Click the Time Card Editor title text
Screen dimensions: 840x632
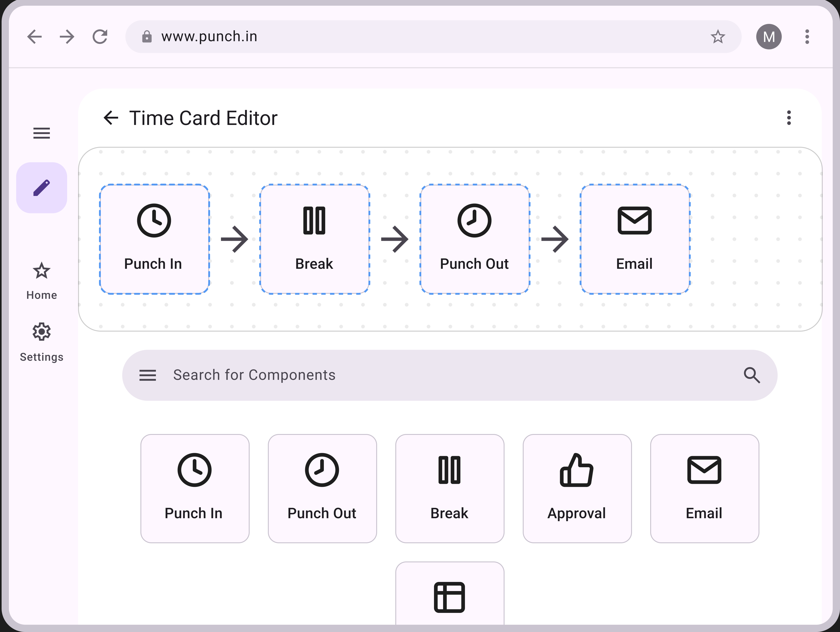203,118
